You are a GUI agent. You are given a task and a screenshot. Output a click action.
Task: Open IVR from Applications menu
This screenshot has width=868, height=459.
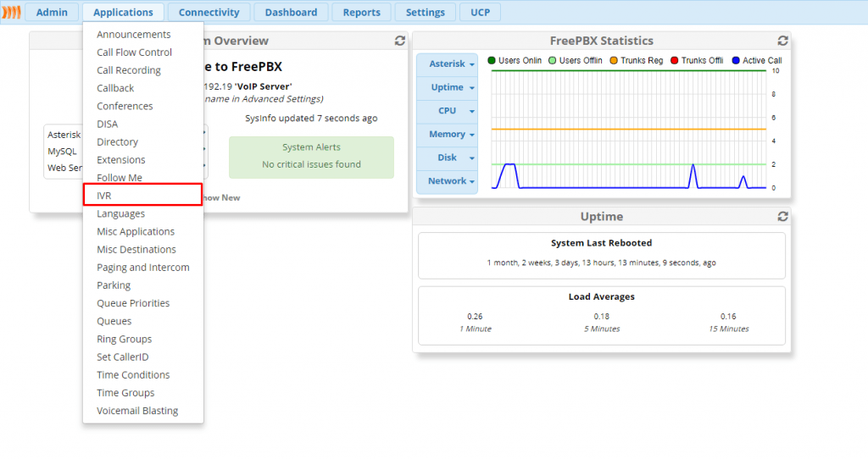142,196
